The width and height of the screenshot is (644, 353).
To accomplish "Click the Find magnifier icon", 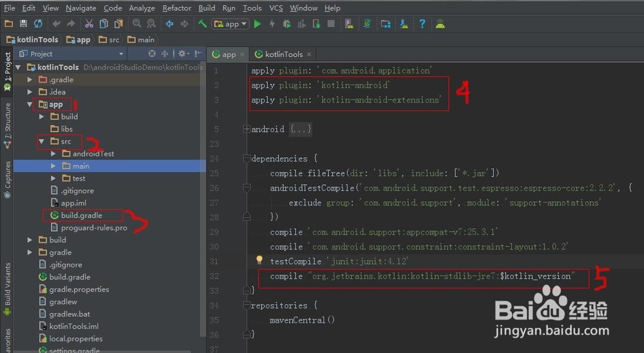I will pos(137,24).
